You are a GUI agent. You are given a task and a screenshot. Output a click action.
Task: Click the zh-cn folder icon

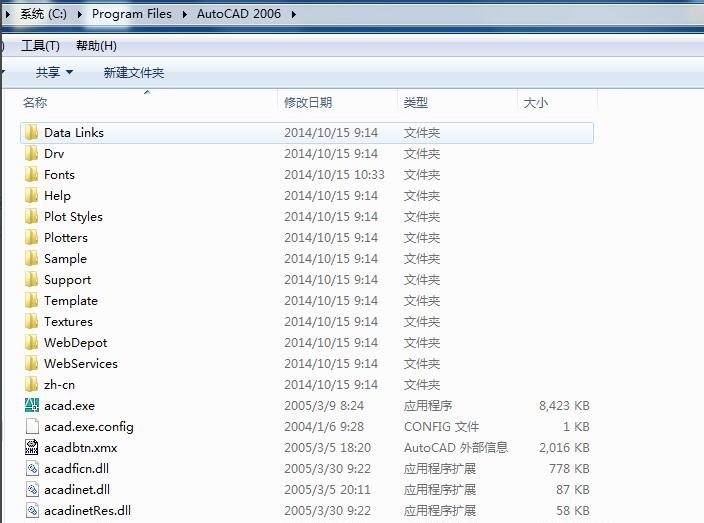[31, 385]
